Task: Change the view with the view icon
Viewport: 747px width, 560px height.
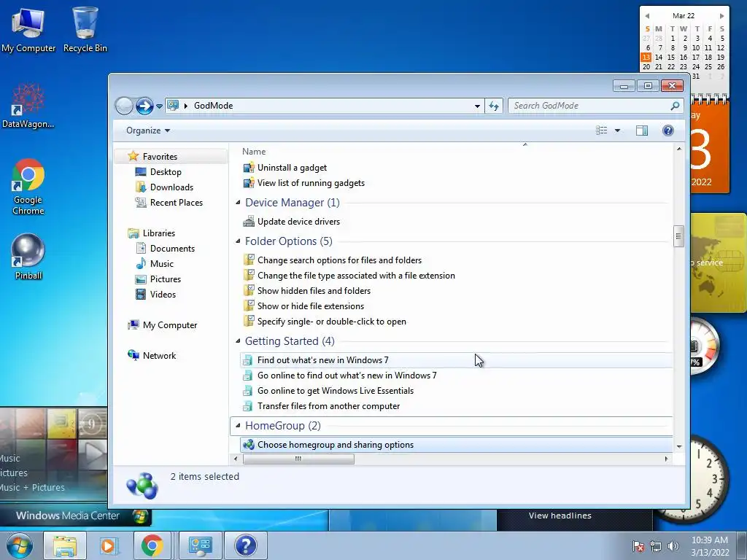Action: click(x=602, y=131)
